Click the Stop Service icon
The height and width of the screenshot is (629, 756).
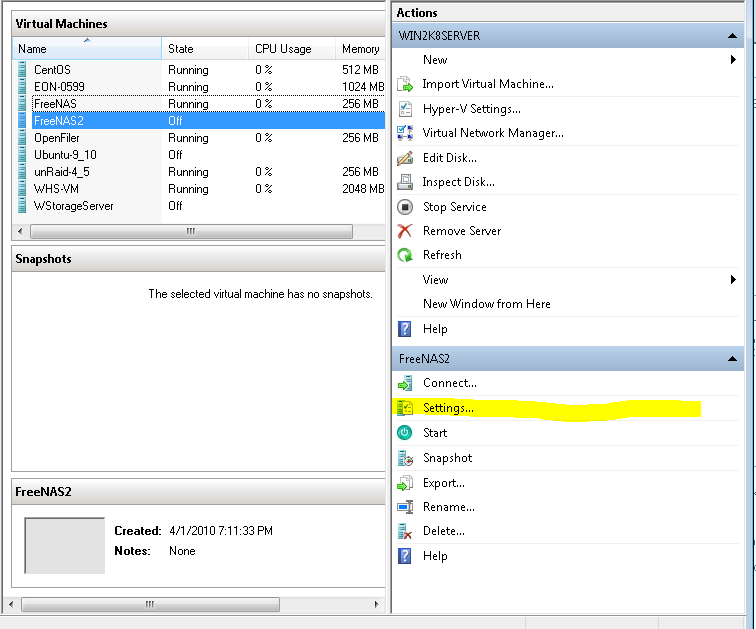tap(405, 207)
